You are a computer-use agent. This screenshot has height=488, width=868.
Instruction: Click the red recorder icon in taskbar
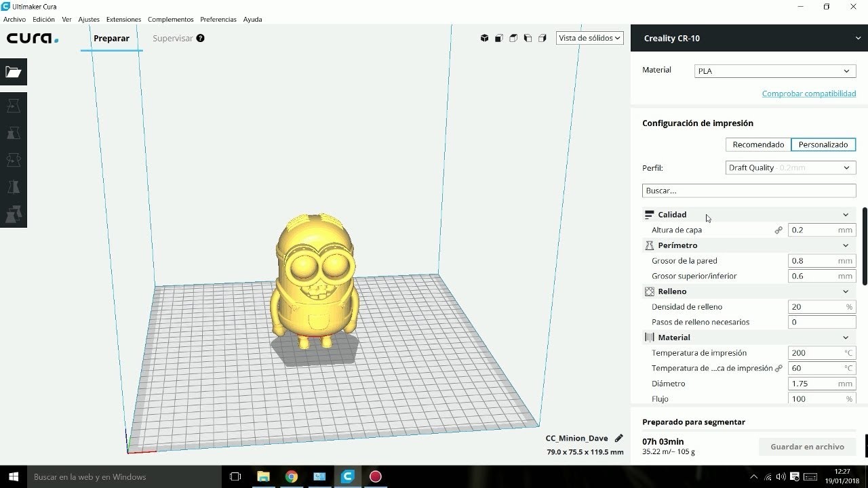(x=375, y=476)
